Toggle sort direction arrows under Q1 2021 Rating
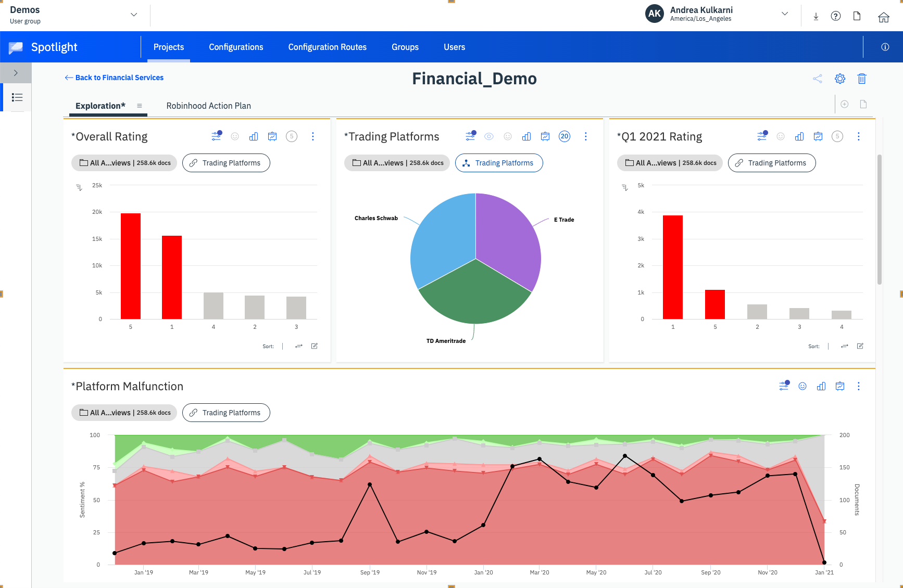The height and width of the screenshot is (588, 903). click(x=844, y=346)
